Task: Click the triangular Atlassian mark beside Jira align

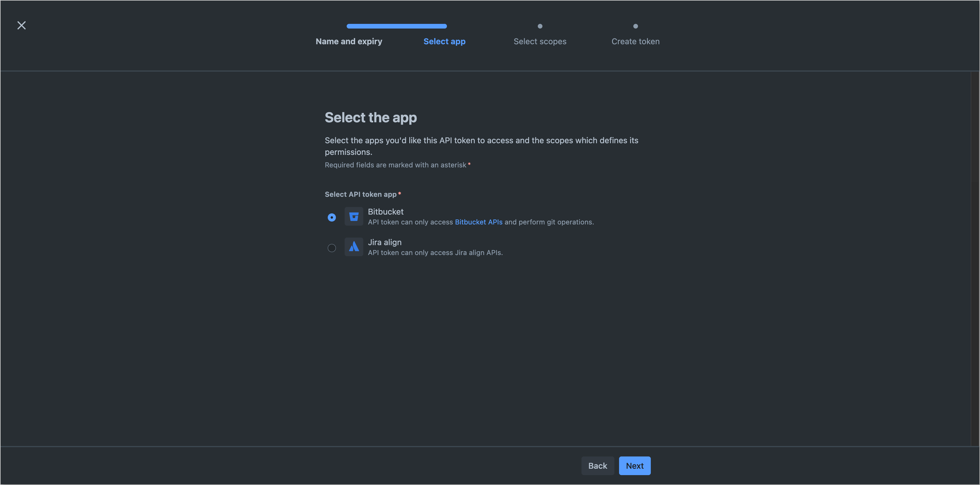Action: coord(353,247)
